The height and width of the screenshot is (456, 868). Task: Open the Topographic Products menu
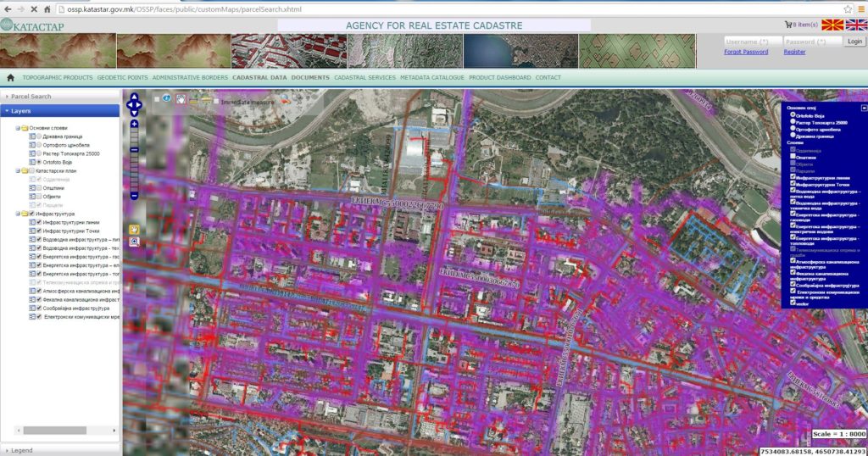[x=57, y=77]
